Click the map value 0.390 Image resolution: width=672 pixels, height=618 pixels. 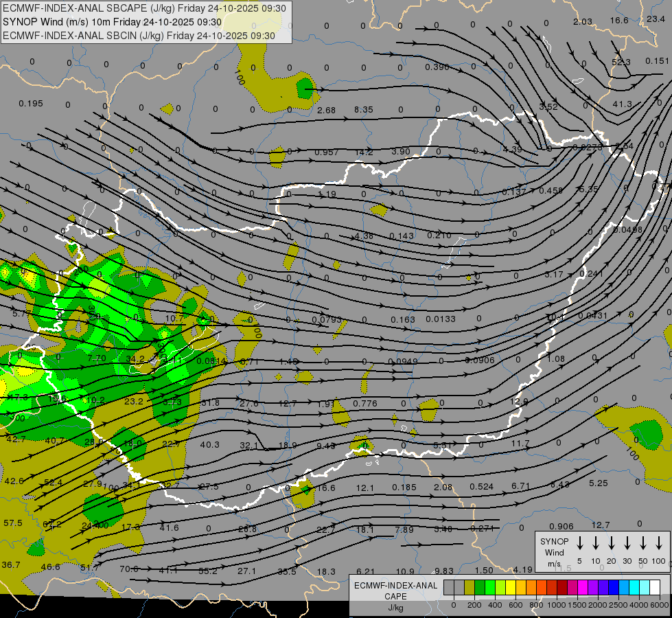437,67
